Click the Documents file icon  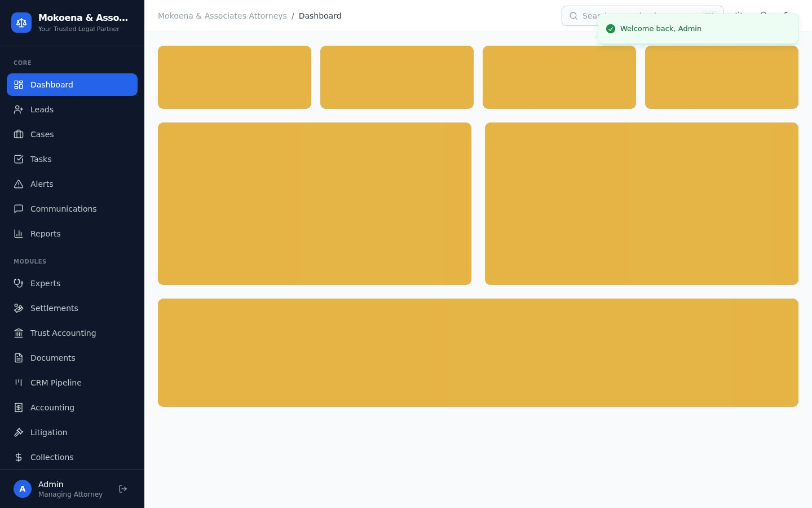point(19,358)
